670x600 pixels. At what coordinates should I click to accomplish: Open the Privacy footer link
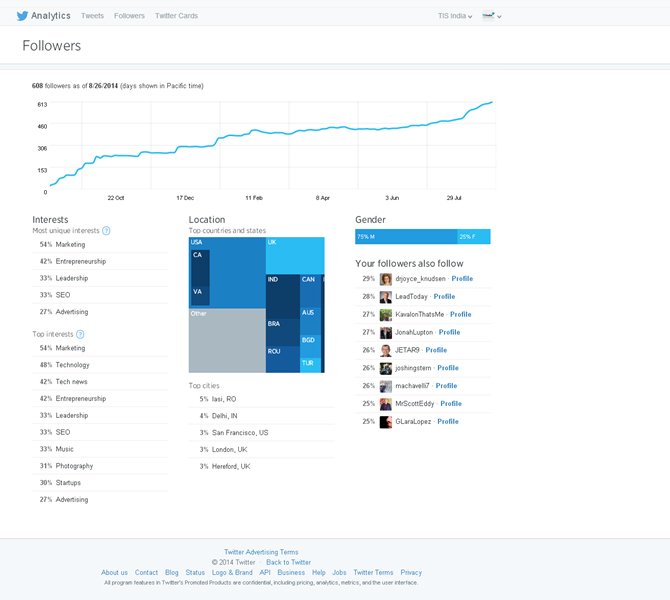tap(411, 573)
